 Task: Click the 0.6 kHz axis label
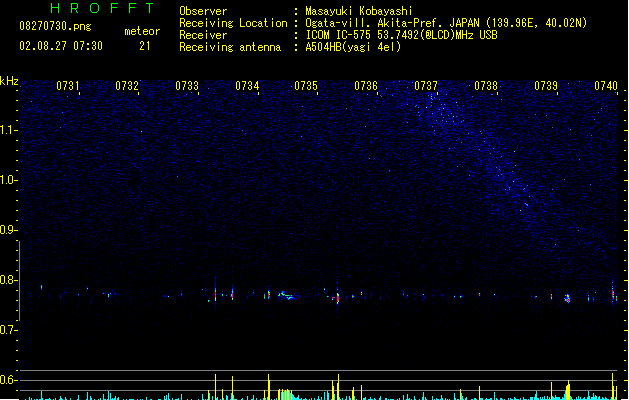click(8, 380)
